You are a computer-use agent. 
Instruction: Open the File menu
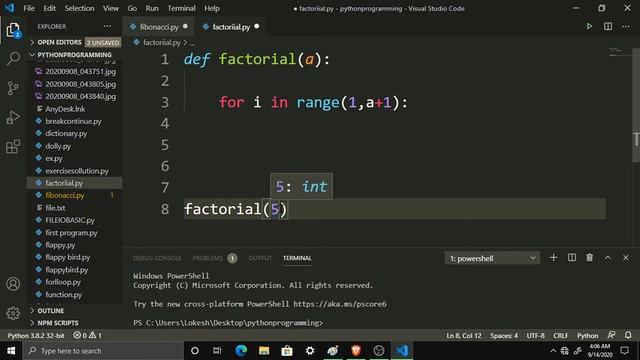(29, 8)
